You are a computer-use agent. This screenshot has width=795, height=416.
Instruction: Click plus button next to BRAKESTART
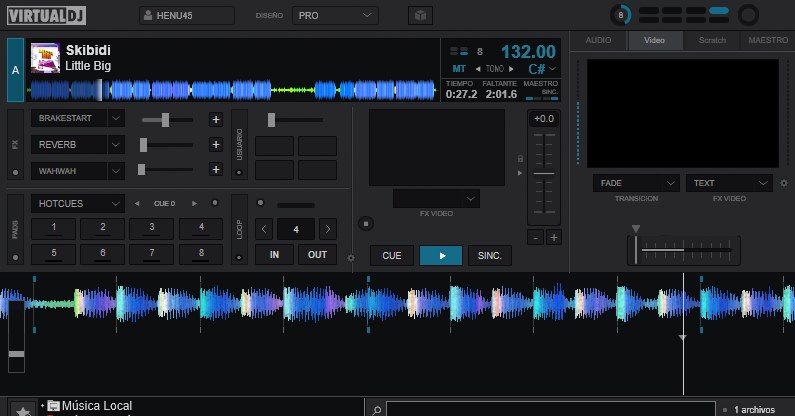coord(216,119)
